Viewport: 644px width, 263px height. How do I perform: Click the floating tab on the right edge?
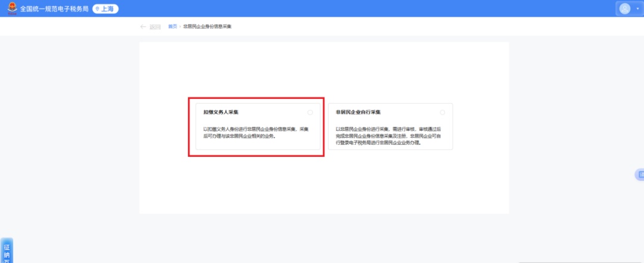point(639,175)
